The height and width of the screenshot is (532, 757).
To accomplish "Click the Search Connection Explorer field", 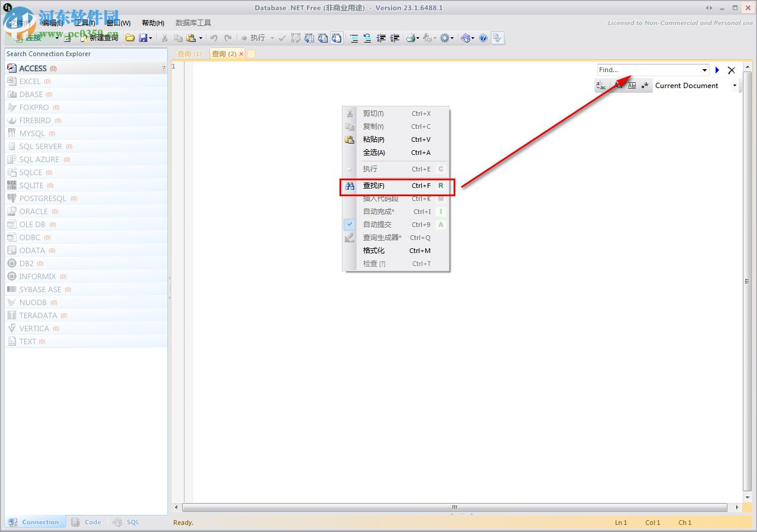I will 86,54.
